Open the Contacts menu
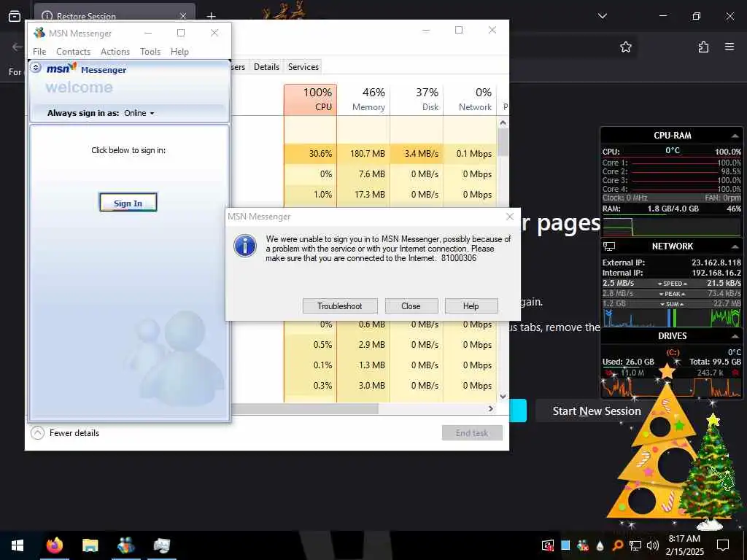Image resolution: width=747 pixels, height=560 pixels. (x=74, y=52)
